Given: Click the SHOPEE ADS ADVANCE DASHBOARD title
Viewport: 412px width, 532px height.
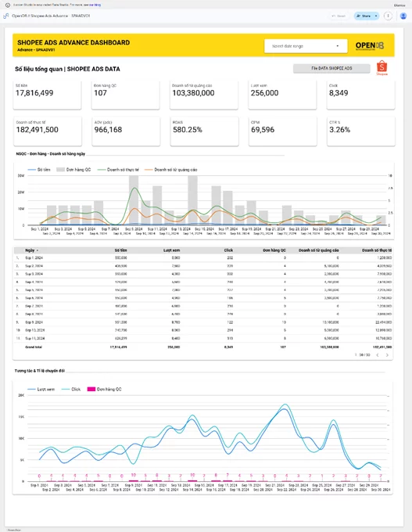Looking at the screenshot, I should tap(73, 42).
